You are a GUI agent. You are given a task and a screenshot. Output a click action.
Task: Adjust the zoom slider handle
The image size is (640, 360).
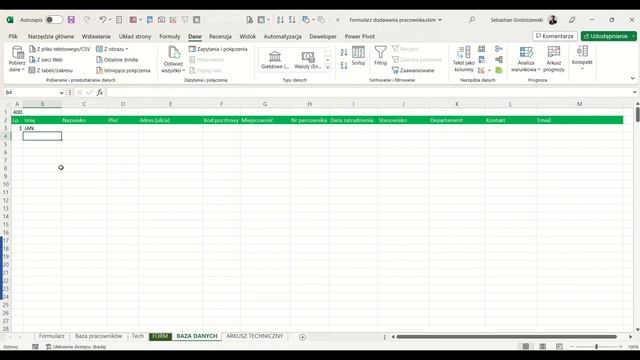tap(596, 347)
